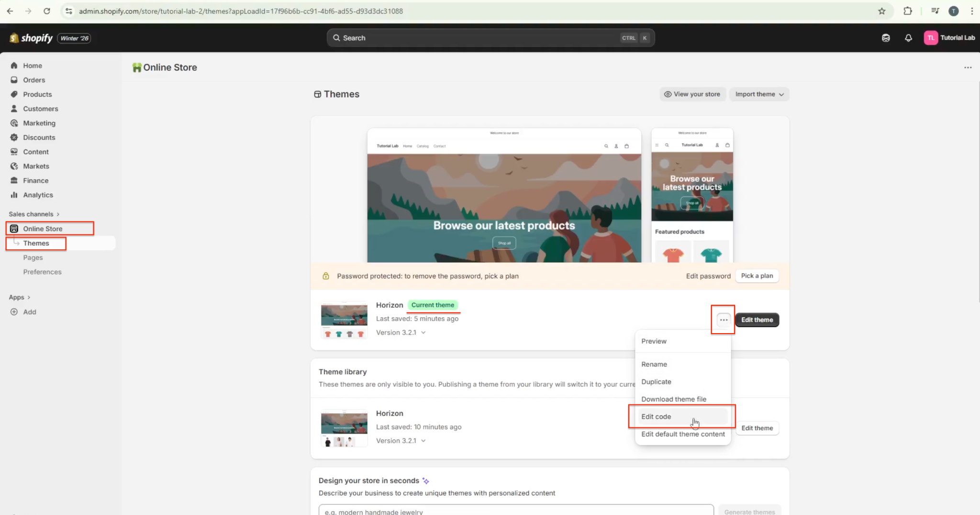Click the View your store button
This screenshot has width=980, height=515.
click(692, 94)
